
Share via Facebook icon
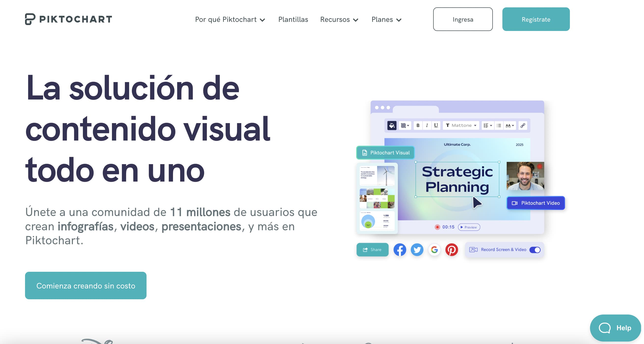pyautogui.click(x=400, y=250)
